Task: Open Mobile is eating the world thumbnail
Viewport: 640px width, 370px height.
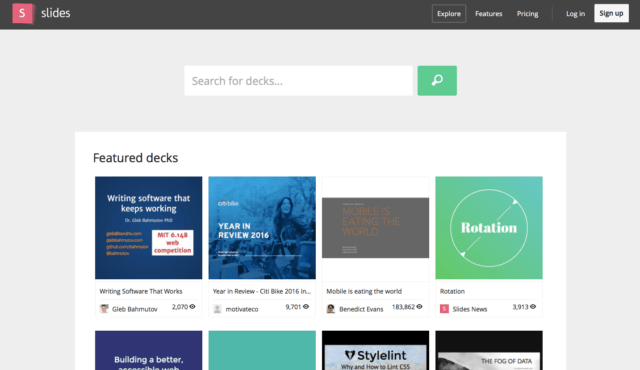Action: click(376, 228)
